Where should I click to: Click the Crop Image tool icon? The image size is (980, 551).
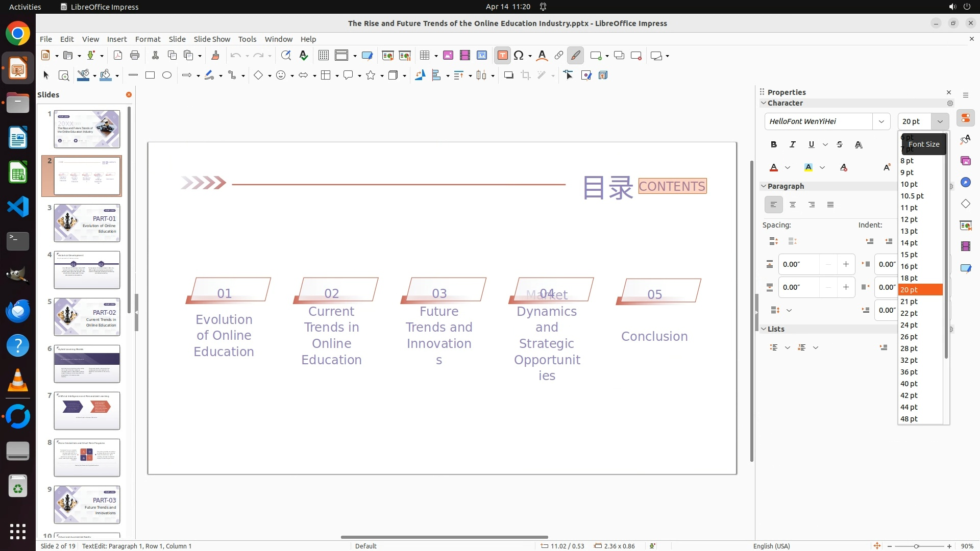525,76
